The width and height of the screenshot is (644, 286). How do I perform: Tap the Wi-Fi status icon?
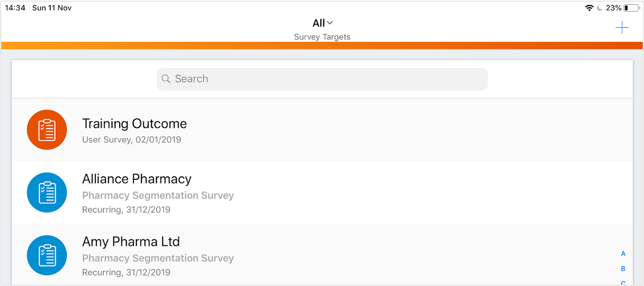click(x=589, y=8)
